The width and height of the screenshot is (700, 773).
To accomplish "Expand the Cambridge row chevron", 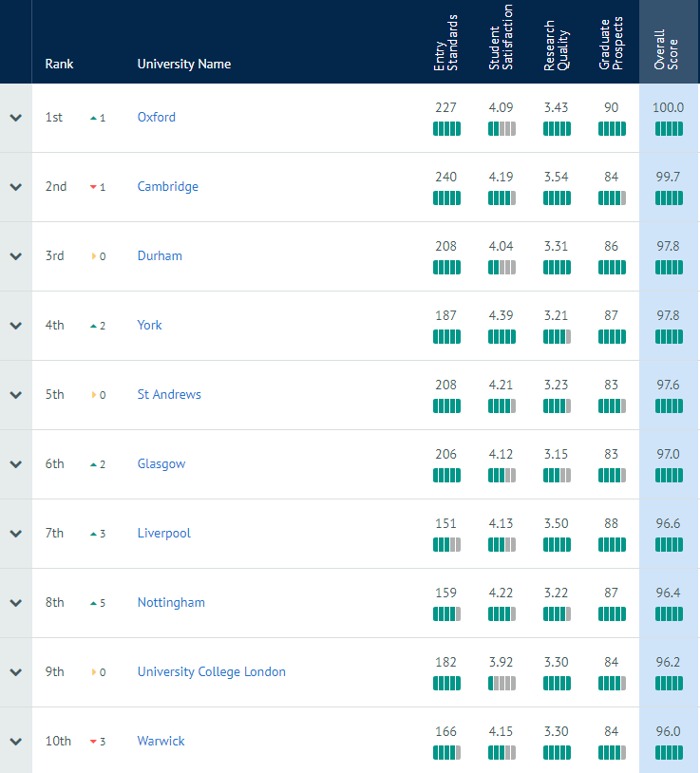I will click(16, 187).
